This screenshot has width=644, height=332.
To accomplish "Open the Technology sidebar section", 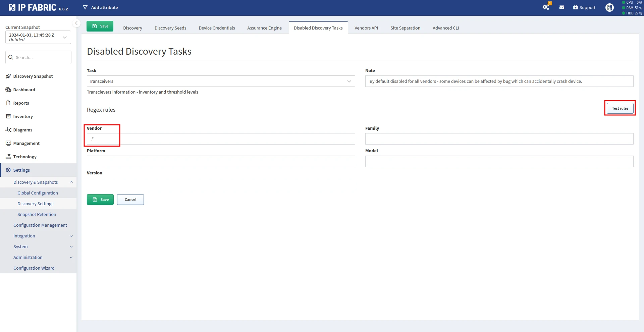I will tap(25, 157).
